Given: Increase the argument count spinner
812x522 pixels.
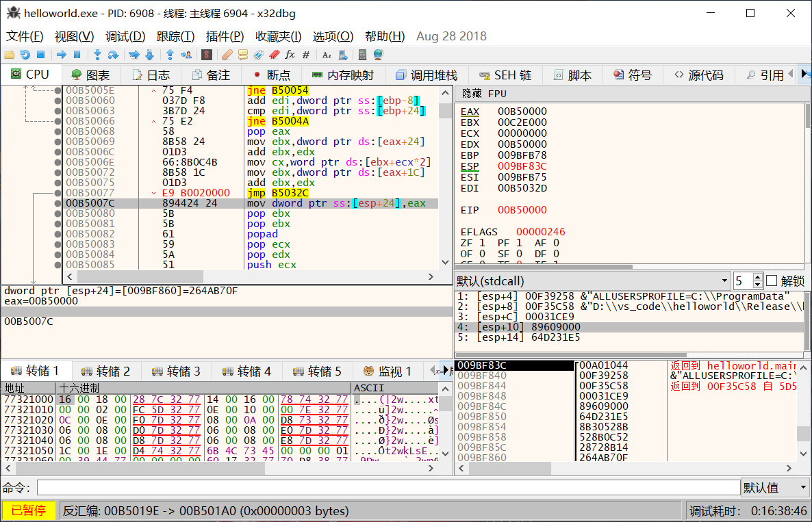Looking at the screenshot, I should [757, 277].
